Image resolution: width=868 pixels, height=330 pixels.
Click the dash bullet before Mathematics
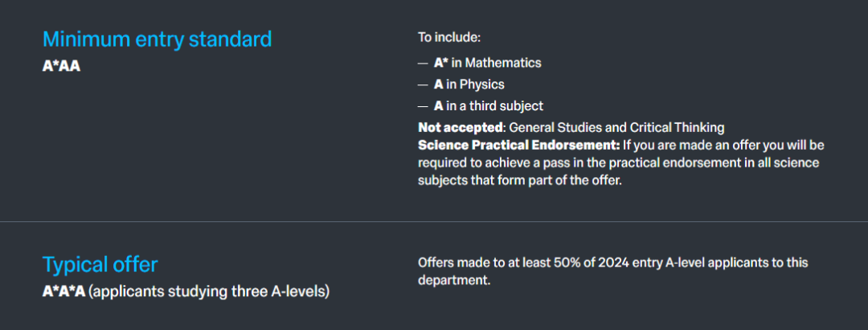424,63
